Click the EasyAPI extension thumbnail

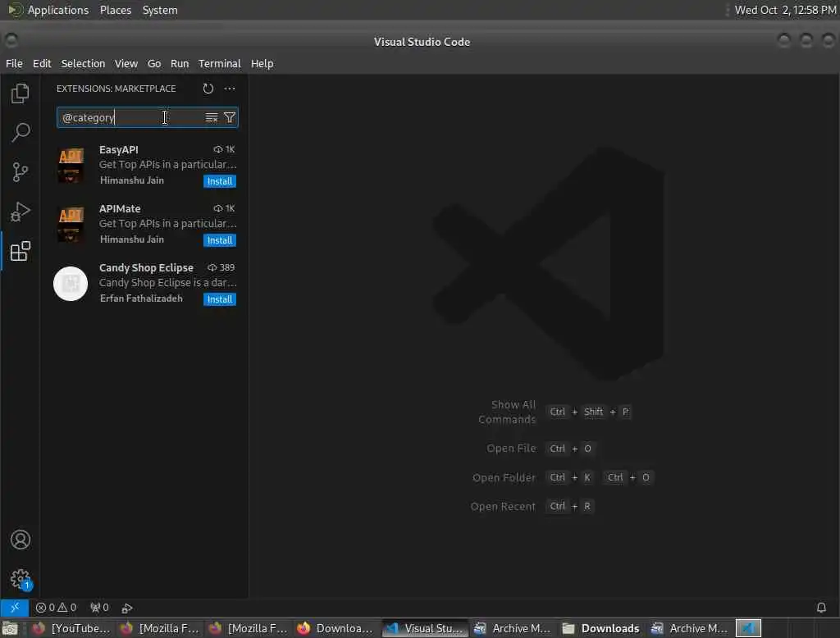coord(71,165)
